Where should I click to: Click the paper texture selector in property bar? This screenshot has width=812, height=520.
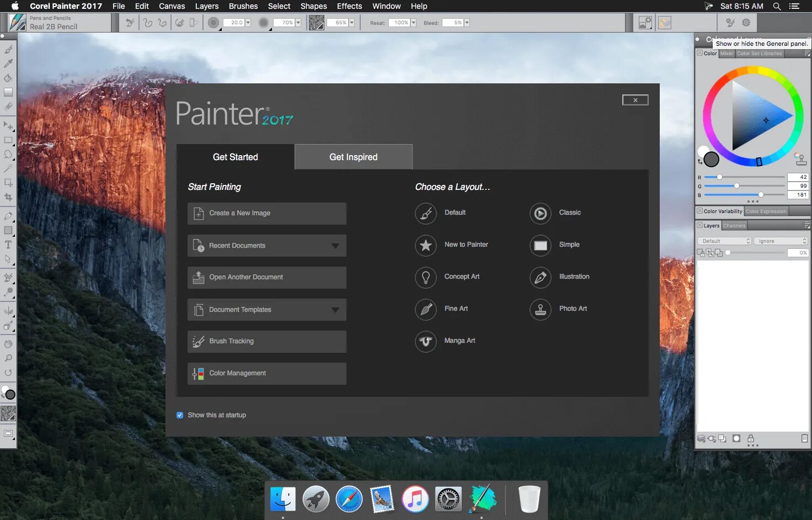click(x=316, y=23)
